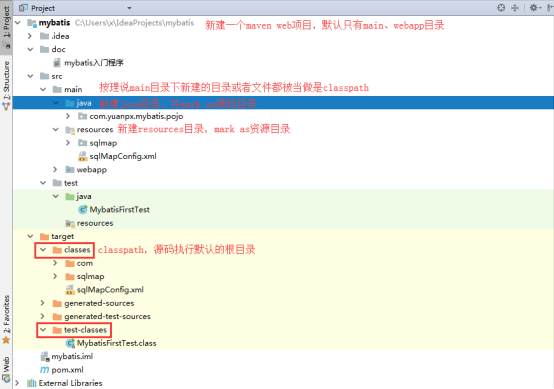Collapse the green test java folder

tap(56, 196)
